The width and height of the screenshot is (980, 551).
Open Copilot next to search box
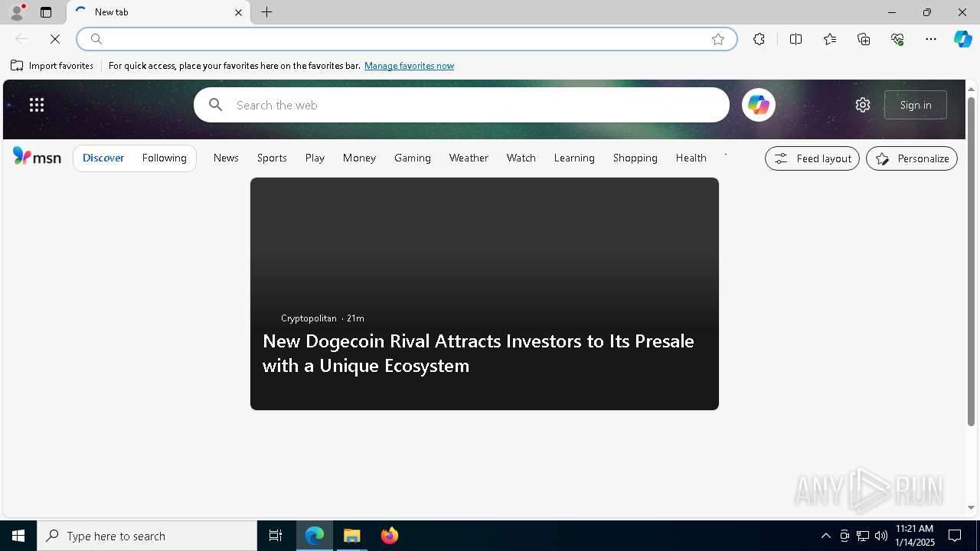coord(758,105)
